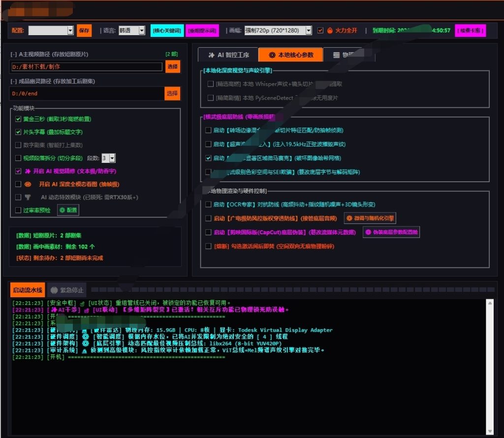Viewport: 504px width, 438px height.
Task: Click the eye icon for AI 深度全模态看图
Action: (x=28, y=184)
